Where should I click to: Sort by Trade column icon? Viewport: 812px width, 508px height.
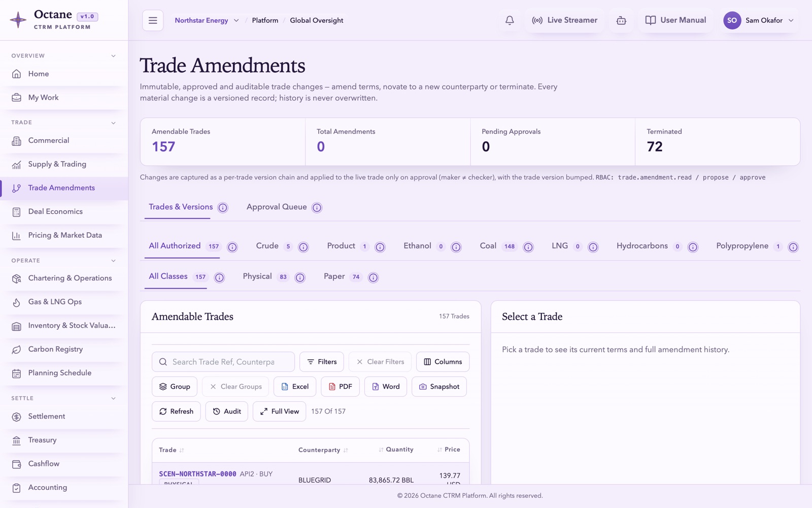[182, 451]
